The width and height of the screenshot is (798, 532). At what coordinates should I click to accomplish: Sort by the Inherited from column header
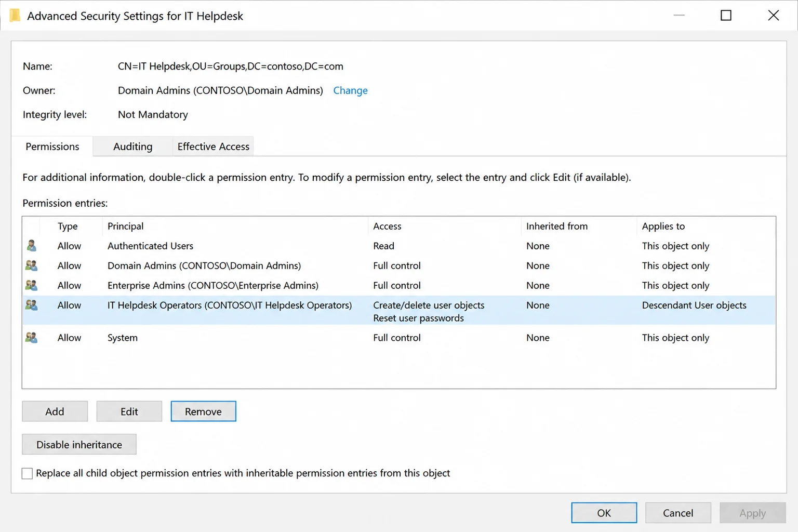tap(557, 226)
